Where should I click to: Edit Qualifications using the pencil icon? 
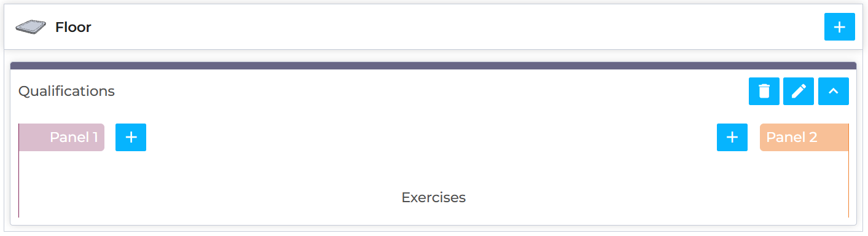(x=799, y=92)
